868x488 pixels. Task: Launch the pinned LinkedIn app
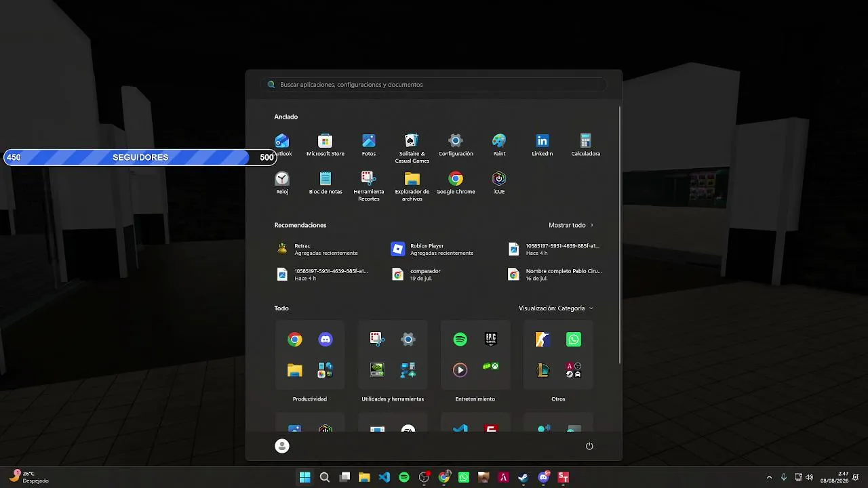542,144
